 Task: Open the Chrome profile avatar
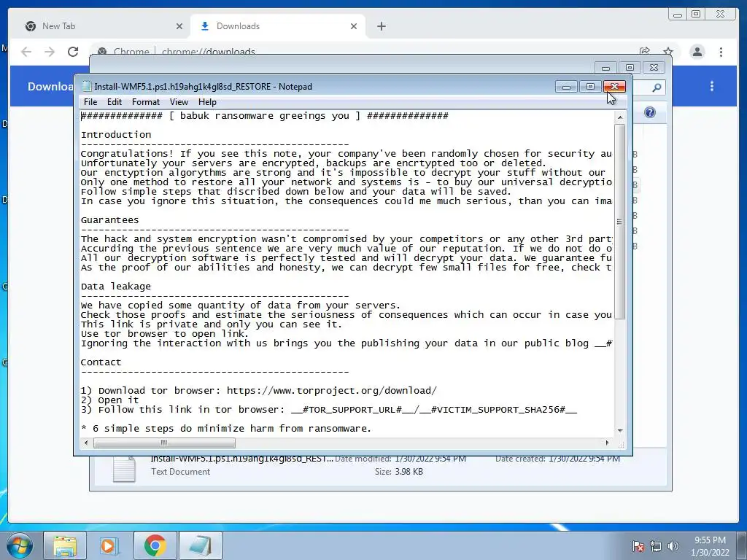pyautogui.click(x=697, y=52)
